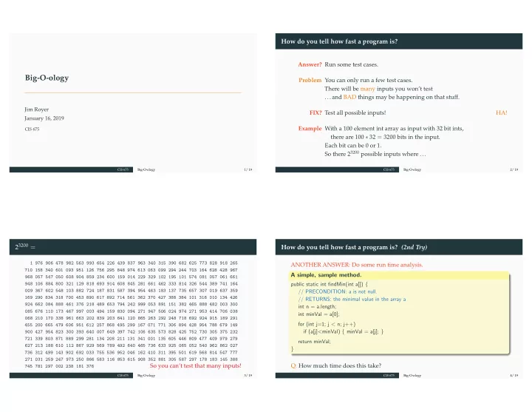Click the red 'Example' label

[310, 129]
